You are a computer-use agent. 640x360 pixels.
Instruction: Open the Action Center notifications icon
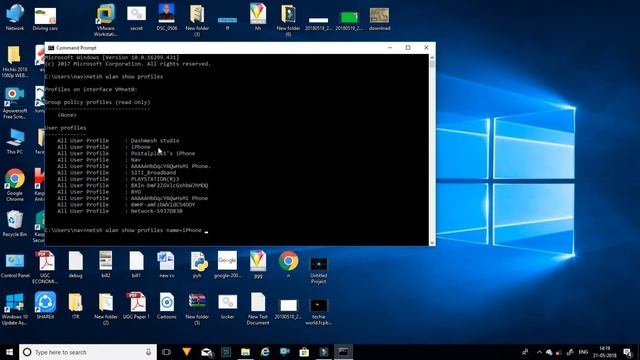[x=628, y=352]
